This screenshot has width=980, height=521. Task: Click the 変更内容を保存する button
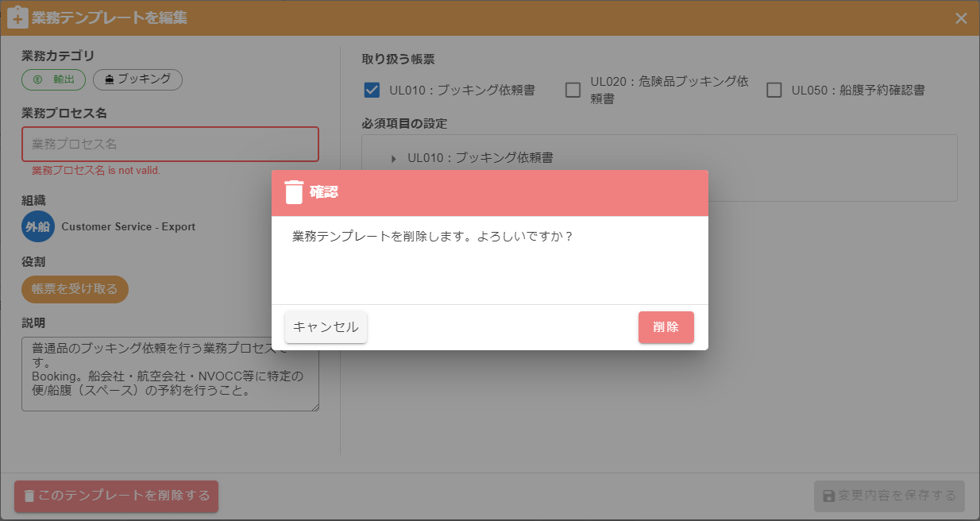[x=889, y=496]
